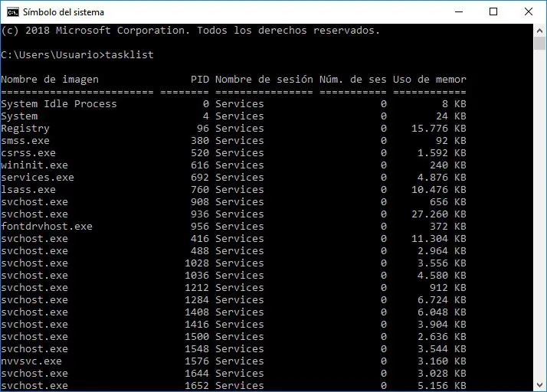Click the 'services.exe' process name

coord(38,178)
